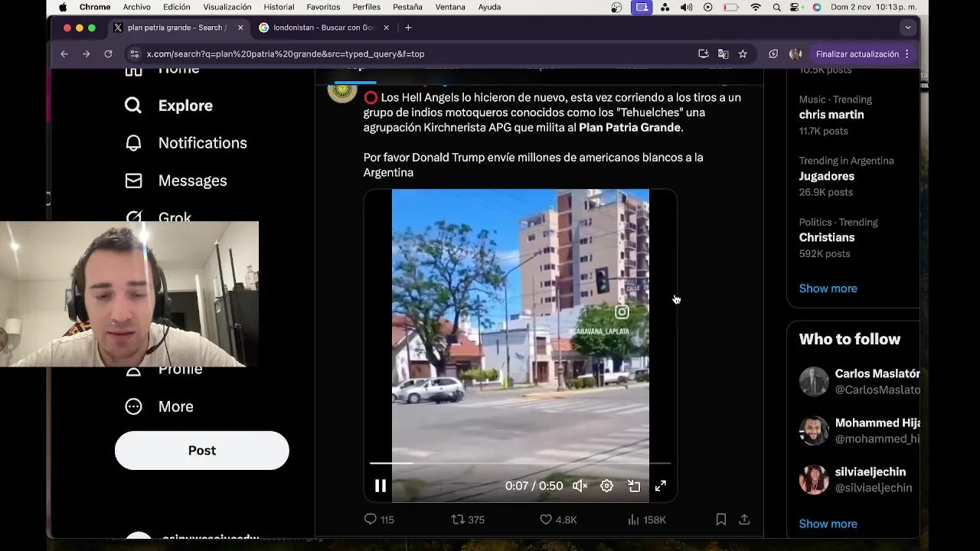
Task: Open the Perfiles menu
Action: [367, 7]
